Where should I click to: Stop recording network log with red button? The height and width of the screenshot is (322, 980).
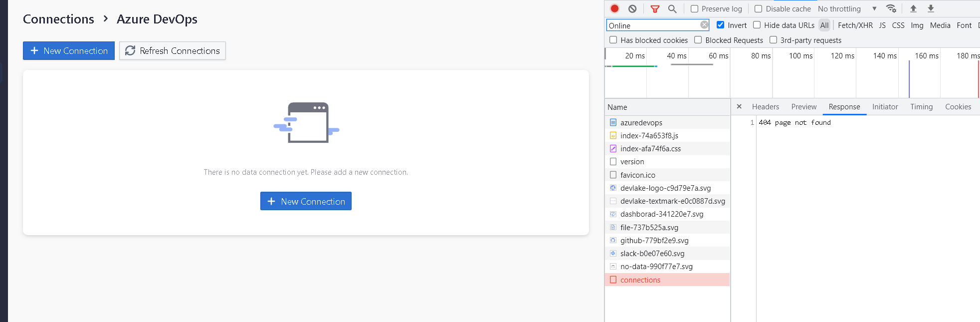(614, 8)
